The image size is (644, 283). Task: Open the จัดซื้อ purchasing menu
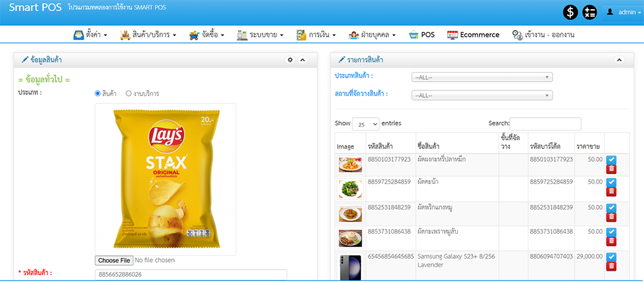(207, 35)
